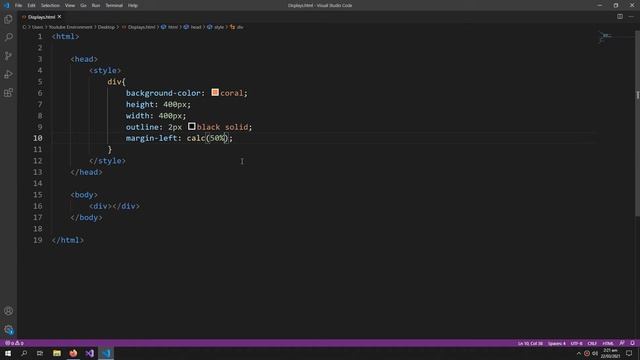Open Windows taskbar search
640x360 pixels.
point(24,353)
